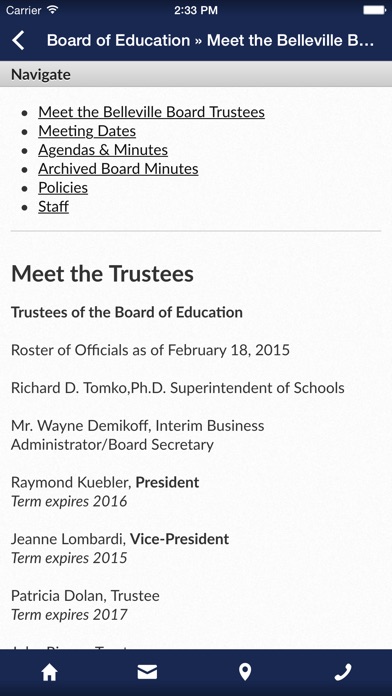
Task: Select Jeanne Lombardi Vice-President entry
Action: coord(120,548)
